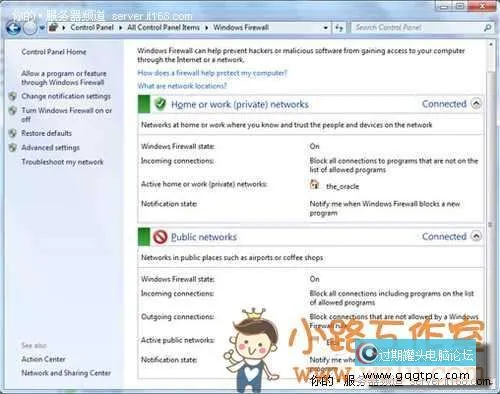Click Active public networks label
The width and height of the screenshot is (500, 394).
[177, 340]
